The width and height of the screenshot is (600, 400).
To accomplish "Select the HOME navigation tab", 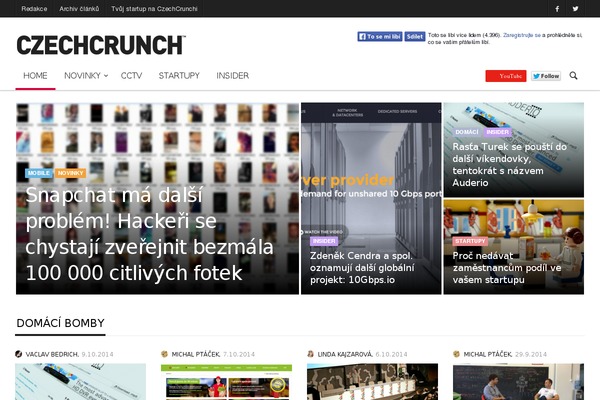I will 35,76.
